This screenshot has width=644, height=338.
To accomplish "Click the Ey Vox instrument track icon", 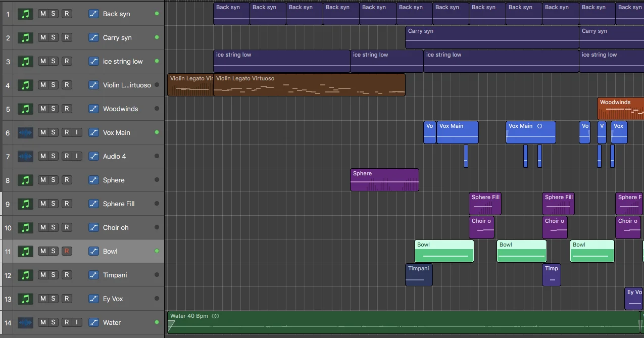I will coord(25,299).
